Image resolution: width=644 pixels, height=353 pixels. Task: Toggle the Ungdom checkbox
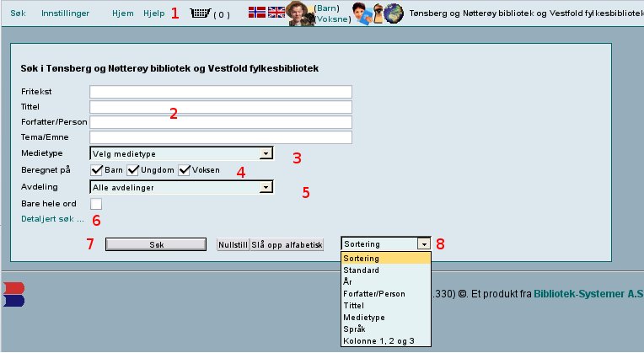[x=132, y=170]
